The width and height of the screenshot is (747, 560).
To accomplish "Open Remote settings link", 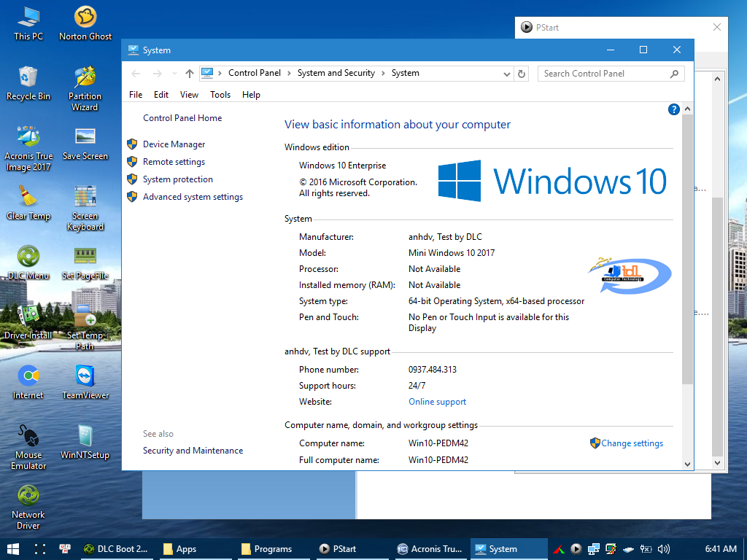I will [174, 162].
